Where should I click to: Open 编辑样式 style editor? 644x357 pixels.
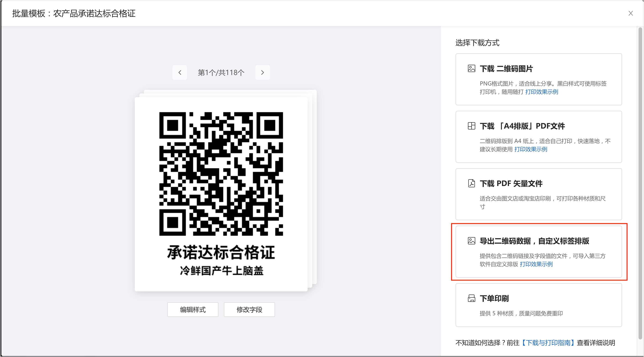[193, 310]
